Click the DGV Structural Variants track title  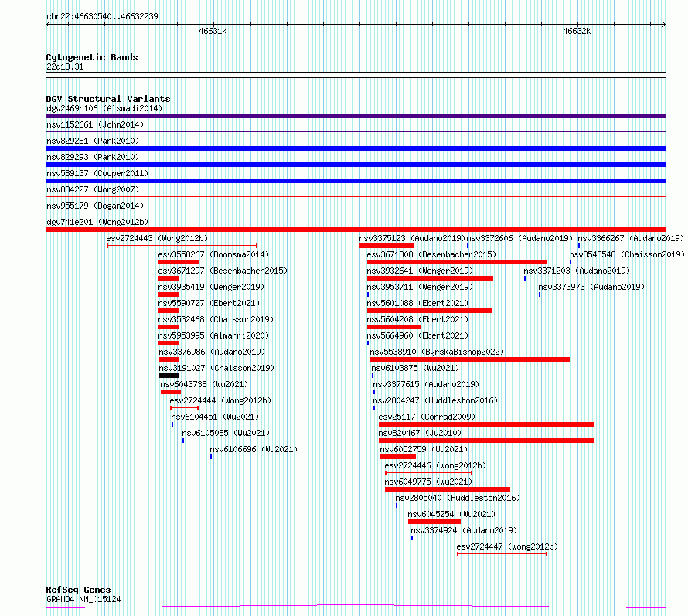pyautogui.click(x=108, y=99)
